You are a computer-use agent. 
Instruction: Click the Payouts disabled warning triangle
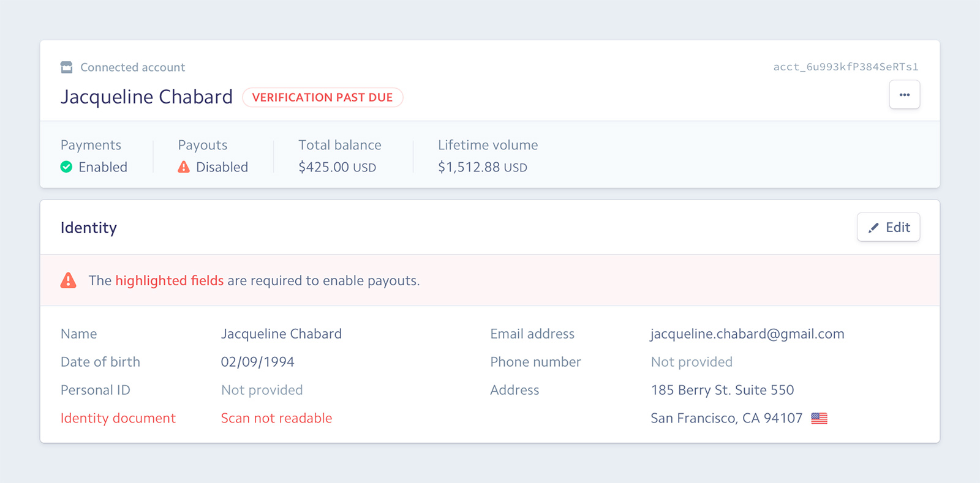[x=184, y=167]
